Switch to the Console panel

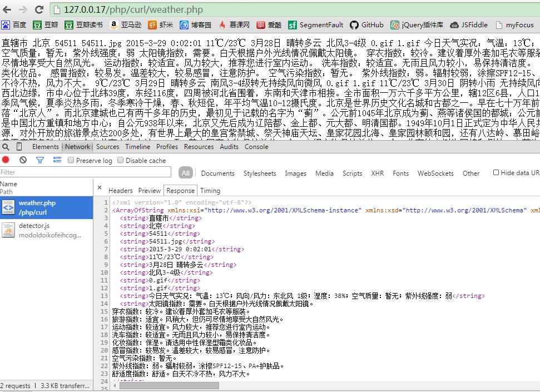pos(256,147)
